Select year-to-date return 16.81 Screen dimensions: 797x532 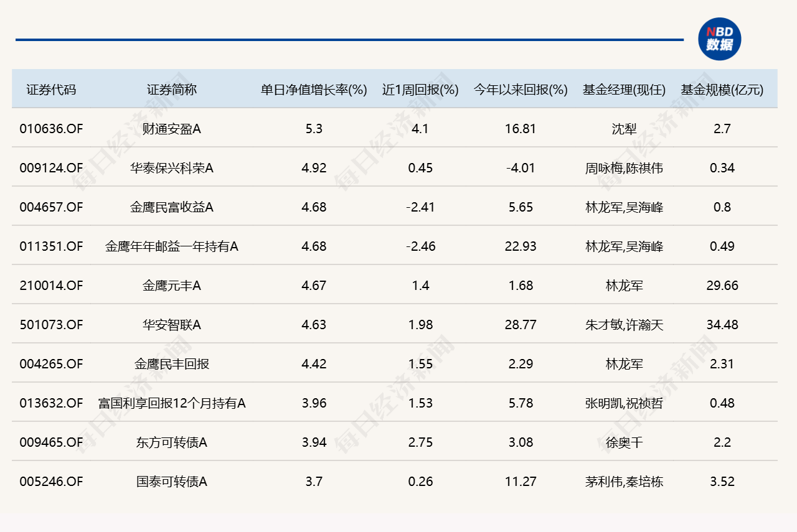(x=521, y=129)
